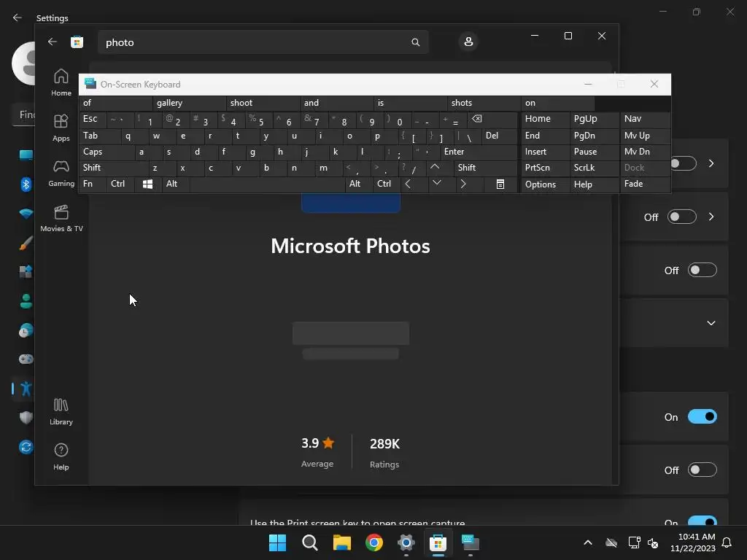Open File Explorer from taskbar
The image size is (747, 560).
point(341,542)
